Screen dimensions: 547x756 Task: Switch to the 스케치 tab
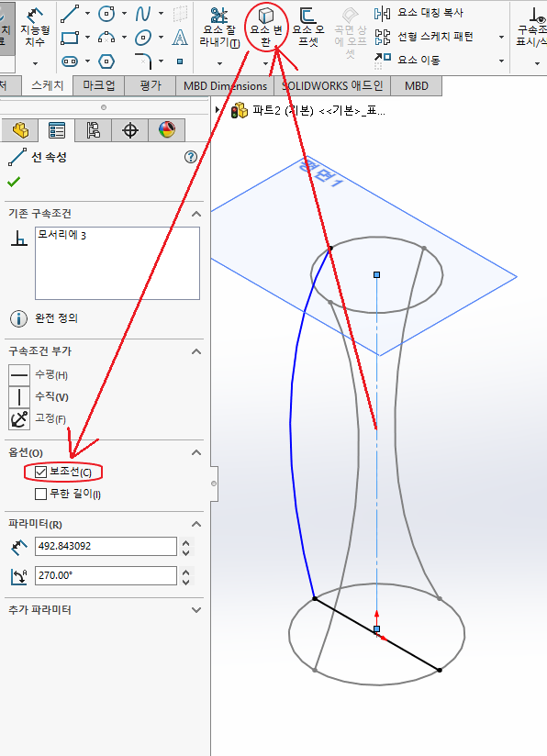tap(48, 85)
